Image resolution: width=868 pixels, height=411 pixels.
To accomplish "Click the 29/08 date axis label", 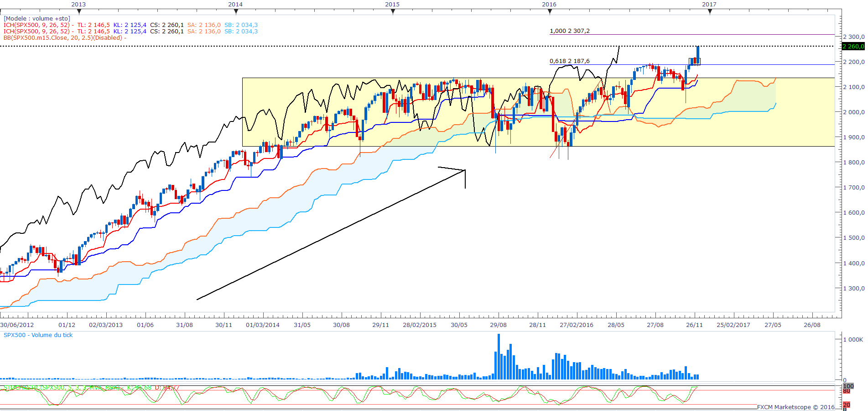I will pos(499,325).
